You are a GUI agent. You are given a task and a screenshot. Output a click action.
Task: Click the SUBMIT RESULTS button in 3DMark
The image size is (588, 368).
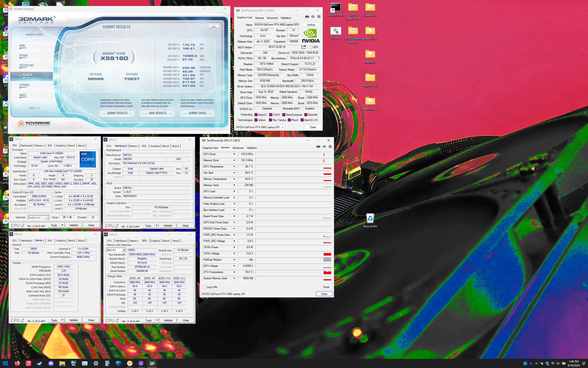click(x=117, y=113)
